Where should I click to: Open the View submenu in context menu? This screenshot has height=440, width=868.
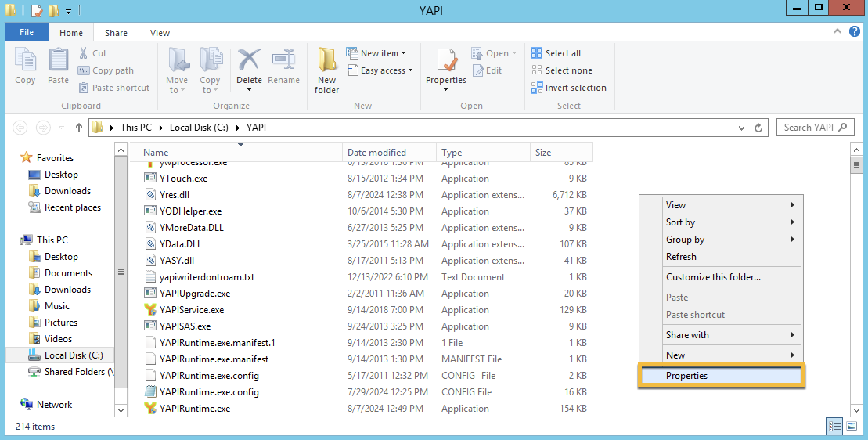[x=721, y=205]
